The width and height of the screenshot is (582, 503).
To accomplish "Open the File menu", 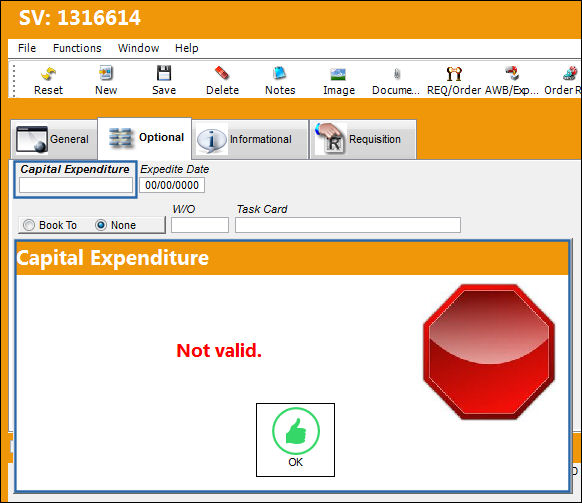I will [x=27, y=48].
